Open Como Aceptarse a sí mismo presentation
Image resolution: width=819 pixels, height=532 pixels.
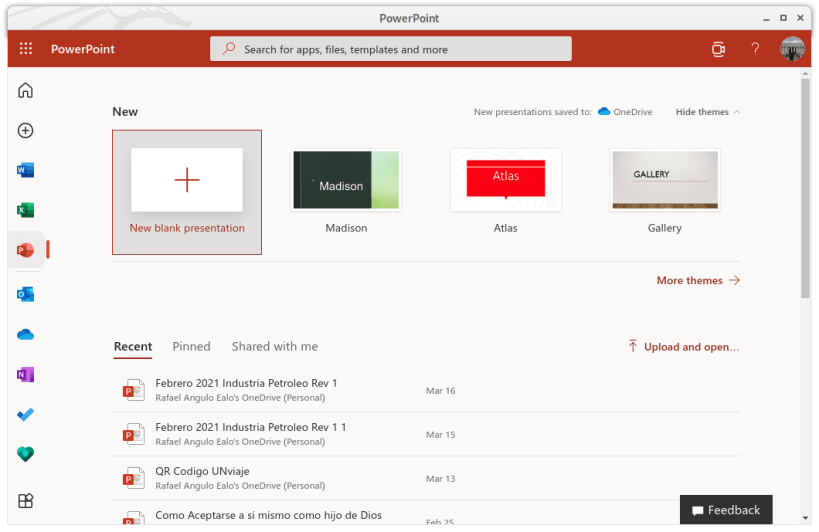coord(268,515)
